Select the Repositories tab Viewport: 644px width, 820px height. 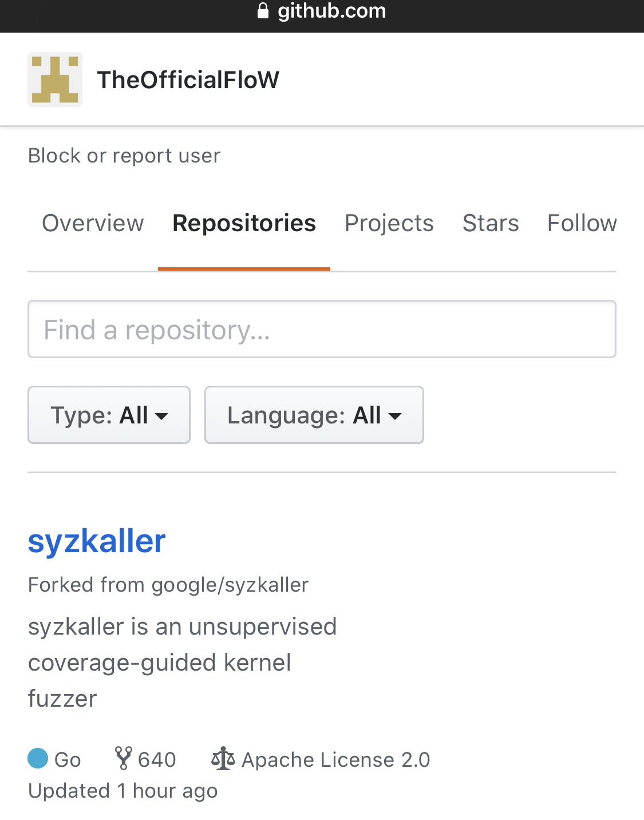(x=244, y=223)
